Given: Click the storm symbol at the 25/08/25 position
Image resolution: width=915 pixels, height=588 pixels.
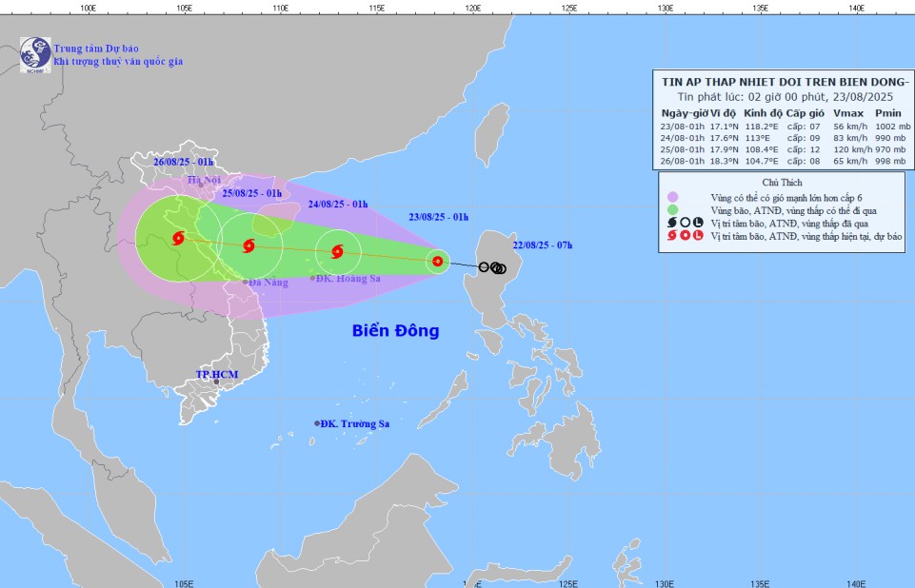Looking at the screenshot, I should click(x=249, y=245).
